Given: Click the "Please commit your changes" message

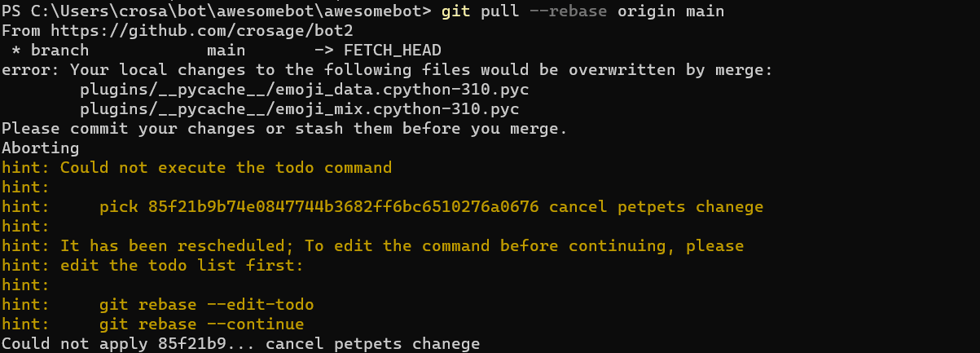Looking at the screenshot, I should pos(284,129).
